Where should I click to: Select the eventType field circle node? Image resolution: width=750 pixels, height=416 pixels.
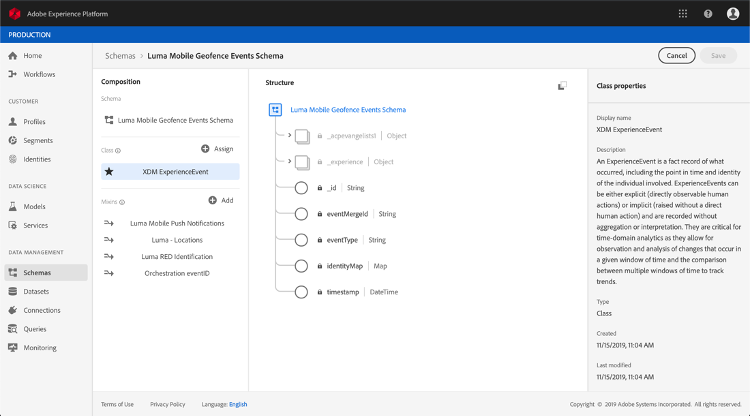tap(301, 240)
